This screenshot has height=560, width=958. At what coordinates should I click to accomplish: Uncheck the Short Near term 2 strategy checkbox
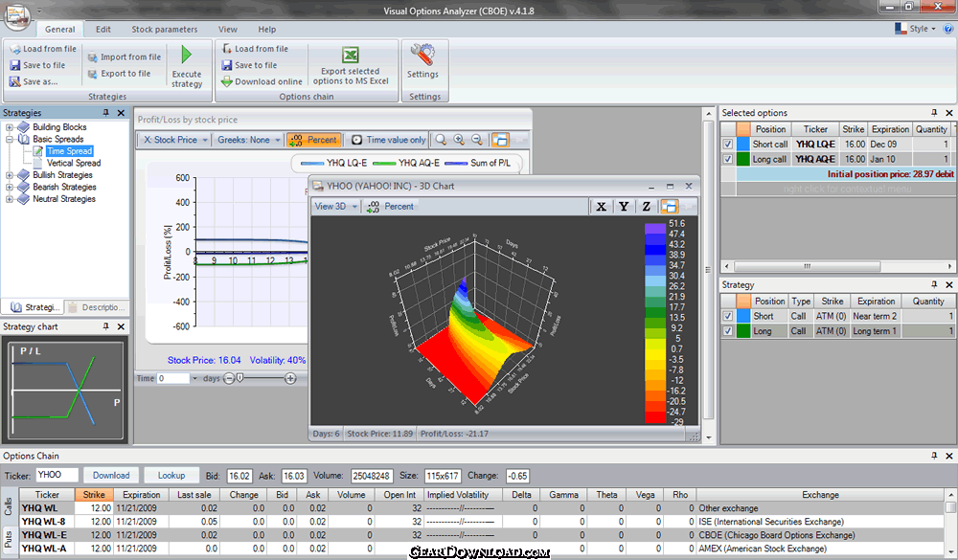[x=728, y=316]
